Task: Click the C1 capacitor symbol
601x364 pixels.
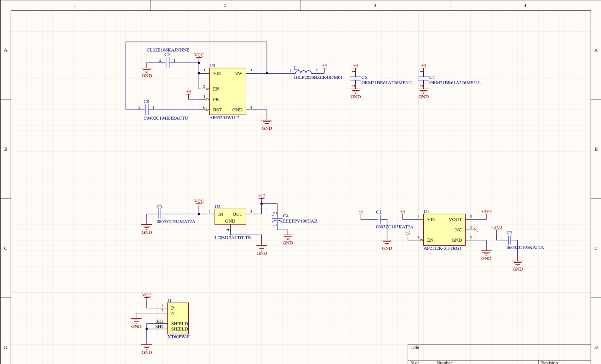Action: tap(379, 219)
